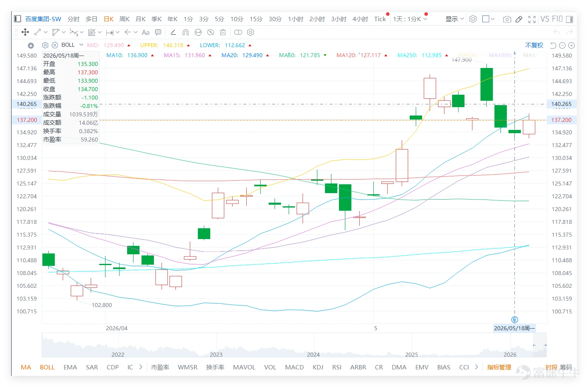Toggle the SAR main indicator
588x387 pixels.
point(92,367)
